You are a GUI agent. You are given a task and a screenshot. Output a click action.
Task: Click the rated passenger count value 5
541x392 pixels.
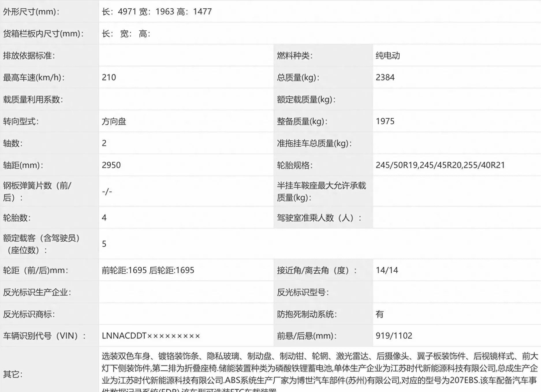pyautogui.click(x=104, y=244)
